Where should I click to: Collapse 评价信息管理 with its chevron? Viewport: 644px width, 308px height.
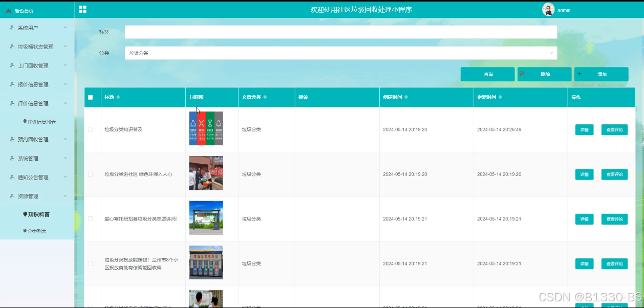(65, 103)
